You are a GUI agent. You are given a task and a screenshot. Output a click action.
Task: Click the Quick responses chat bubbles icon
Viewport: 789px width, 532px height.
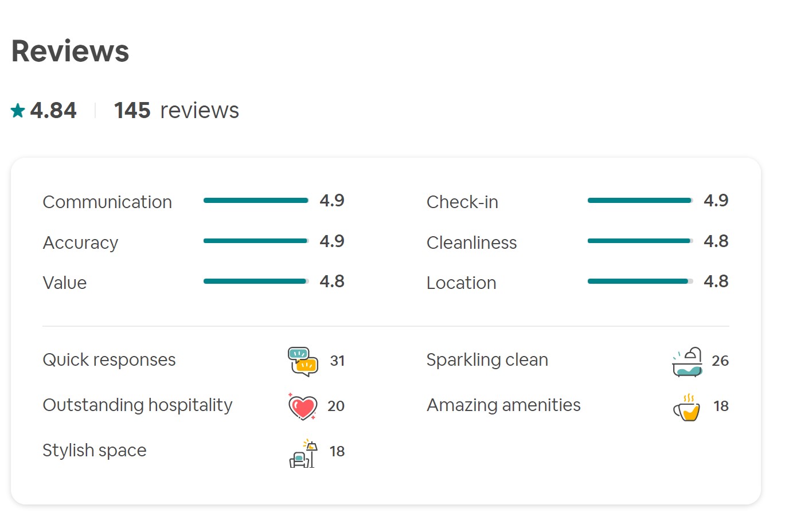[303, 361]
